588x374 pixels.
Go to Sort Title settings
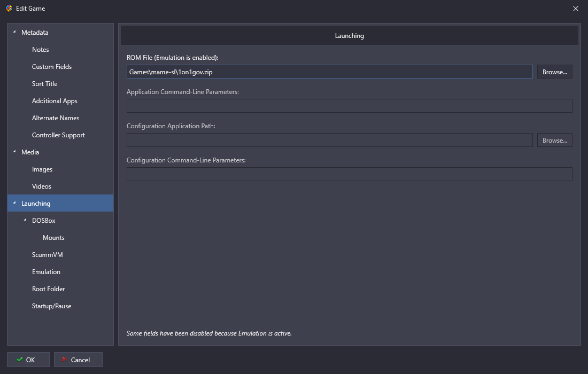pyautogui.click(x=44, y=83)
